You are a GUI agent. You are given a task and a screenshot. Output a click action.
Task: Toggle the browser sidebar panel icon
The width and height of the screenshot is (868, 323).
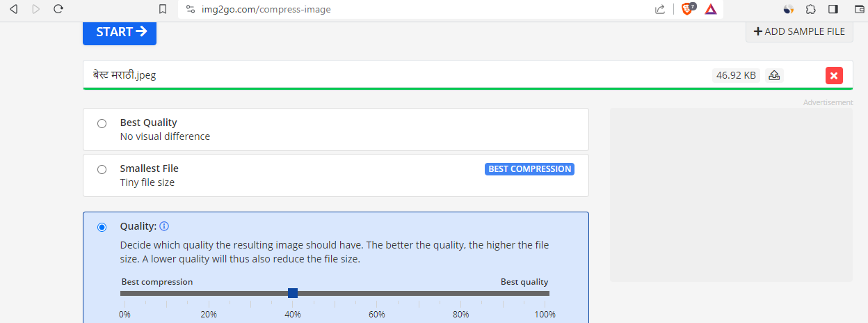(x=833, y=9)
